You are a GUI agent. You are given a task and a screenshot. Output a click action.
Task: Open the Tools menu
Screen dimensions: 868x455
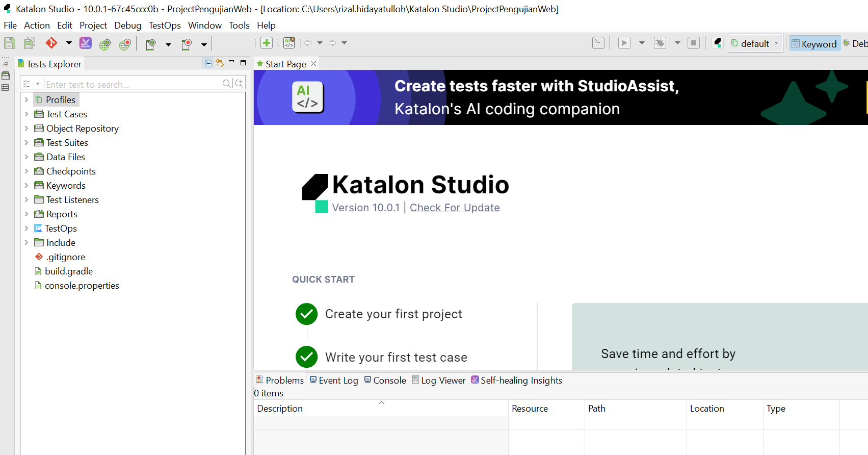(239, 26)
